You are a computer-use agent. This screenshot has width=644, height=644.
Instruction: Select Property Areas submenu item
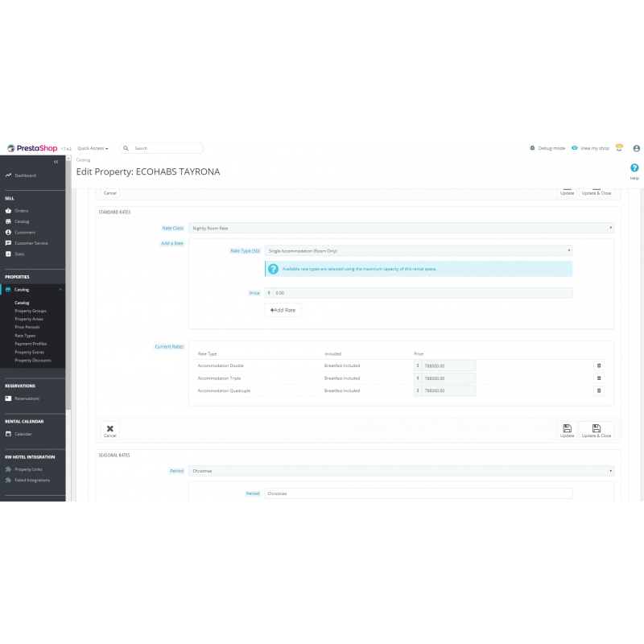point(29,319)
